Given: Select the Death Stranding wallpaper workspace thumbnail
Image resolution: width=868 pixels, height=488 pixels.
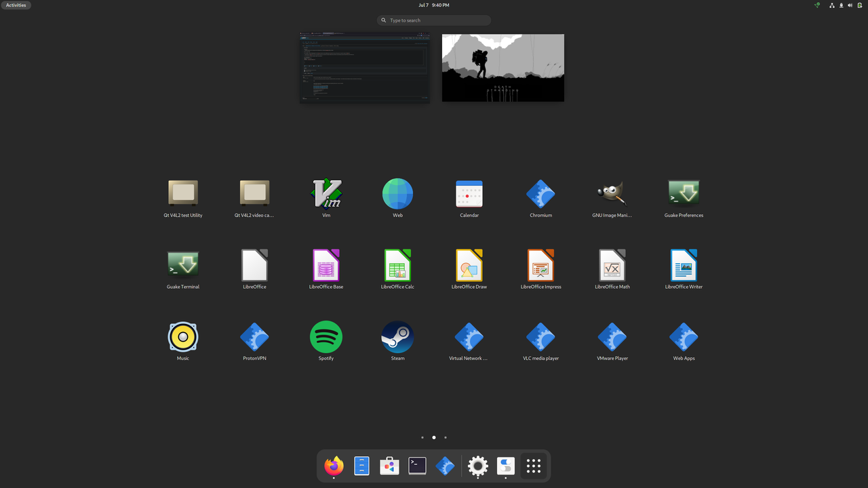Looking at the screenshot, I should tap(503, 68).
